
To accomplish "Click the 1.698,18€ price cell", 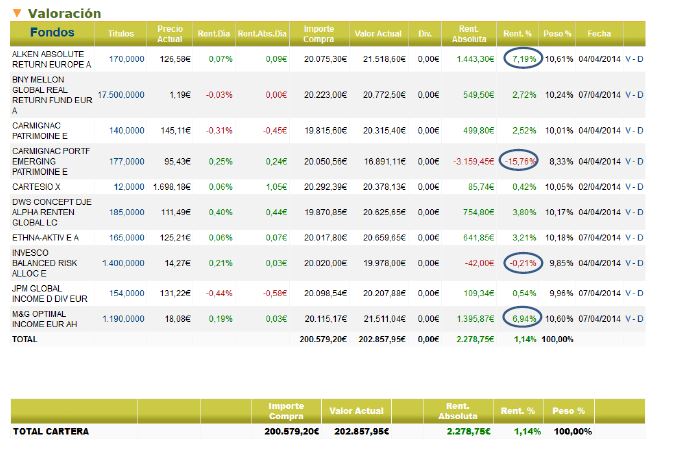I will point(172,187).
